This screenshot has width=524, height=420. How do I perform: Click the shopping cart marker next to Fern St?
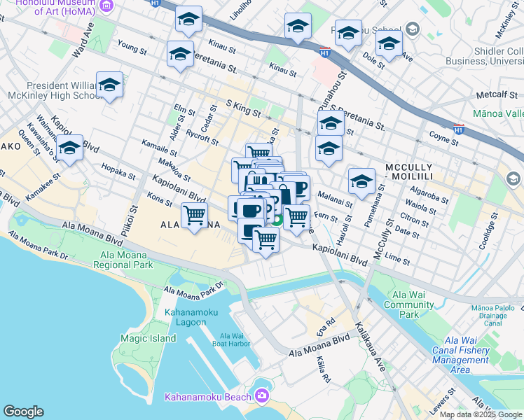296,218
